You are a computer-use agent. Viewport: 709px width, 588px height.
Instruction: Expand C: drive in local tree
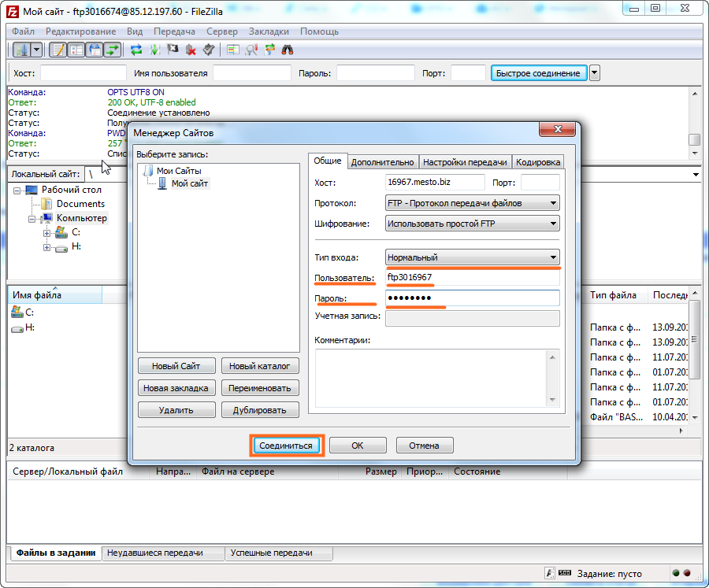coord(47,233)
